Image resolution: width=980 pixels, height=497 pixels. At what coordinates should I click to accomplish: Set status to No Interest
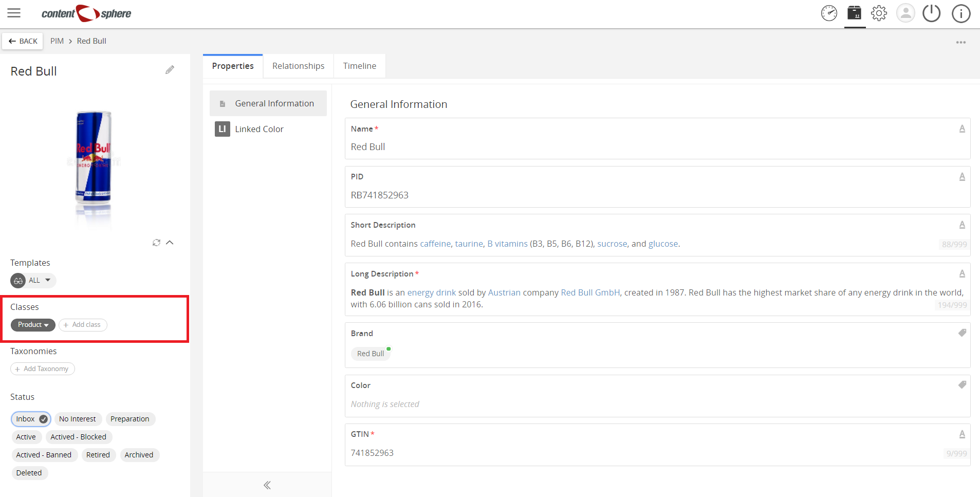(x=78, y=419)
